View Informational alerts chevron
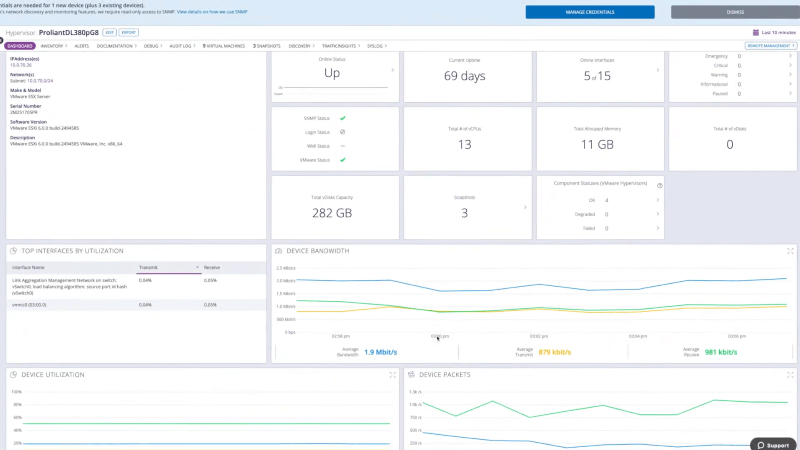Screen dimensions: 800x450 pos(790,84)
